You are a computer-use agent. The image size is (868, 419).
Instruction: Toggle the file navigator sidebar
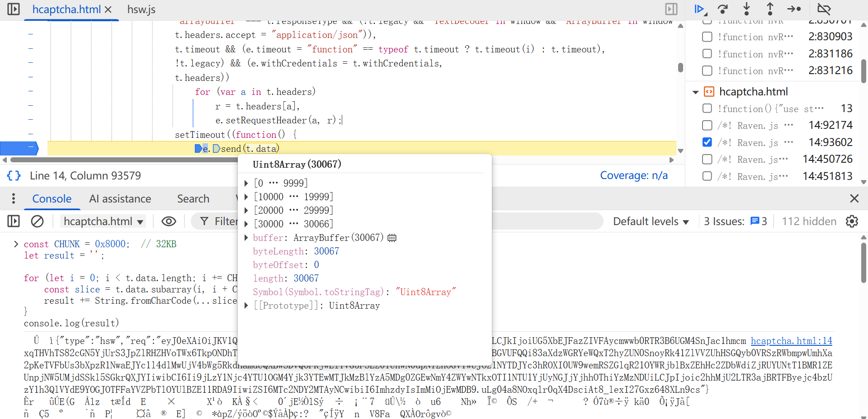[x=14, y=9]
